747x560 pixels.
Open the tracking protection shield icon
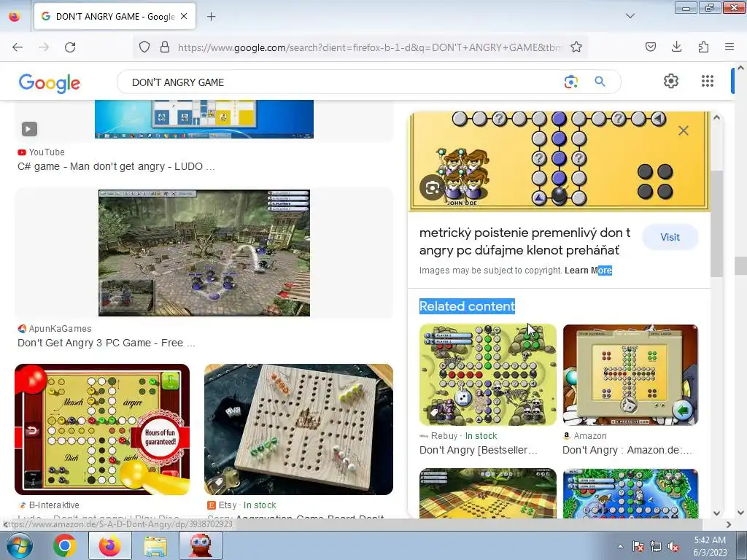click(144, 47)
